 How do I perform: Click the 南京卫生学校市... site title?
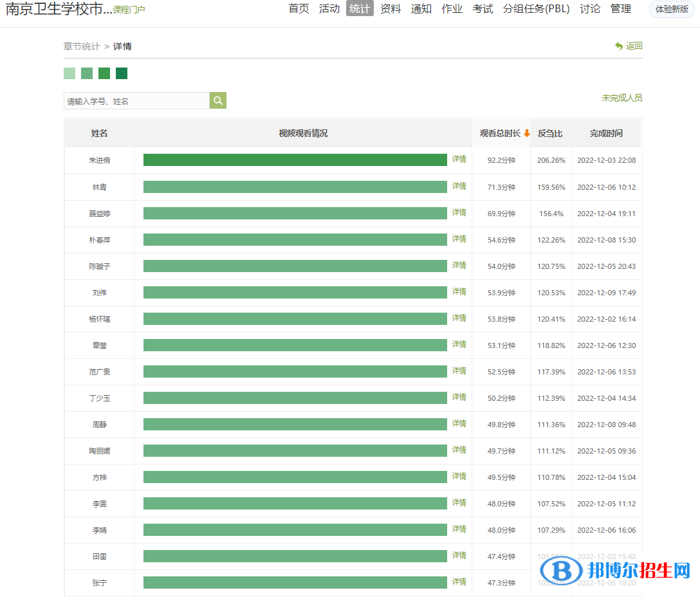[59, 9]
